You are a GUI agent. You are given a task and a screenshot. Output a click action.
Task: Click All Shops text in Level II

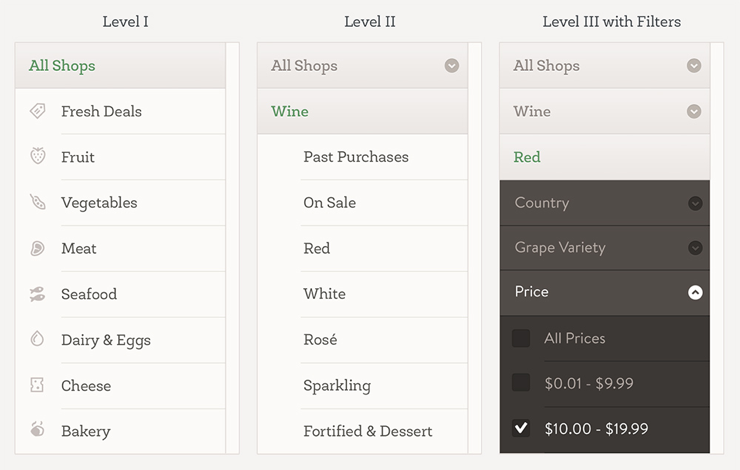[x=304, y=66]
